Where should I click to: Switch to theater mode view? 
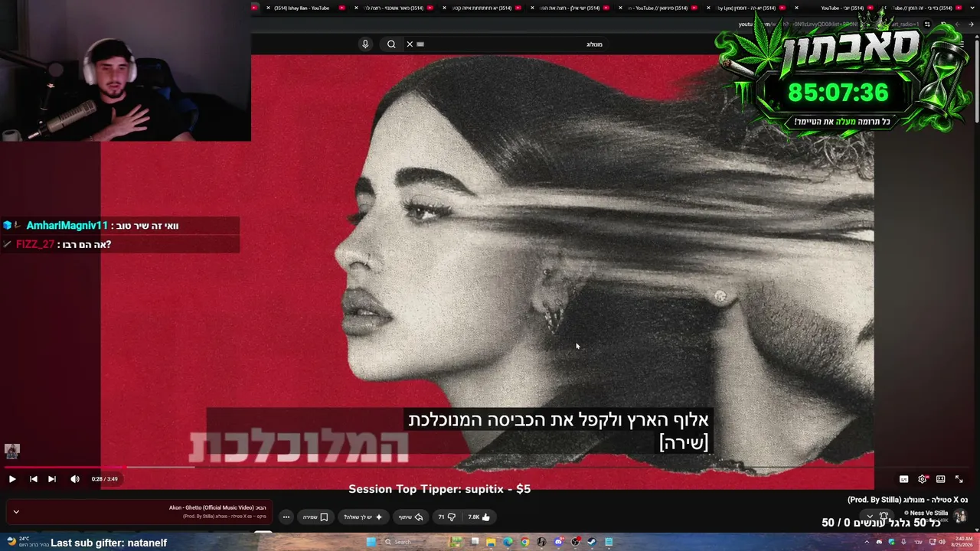pos(941,479)
